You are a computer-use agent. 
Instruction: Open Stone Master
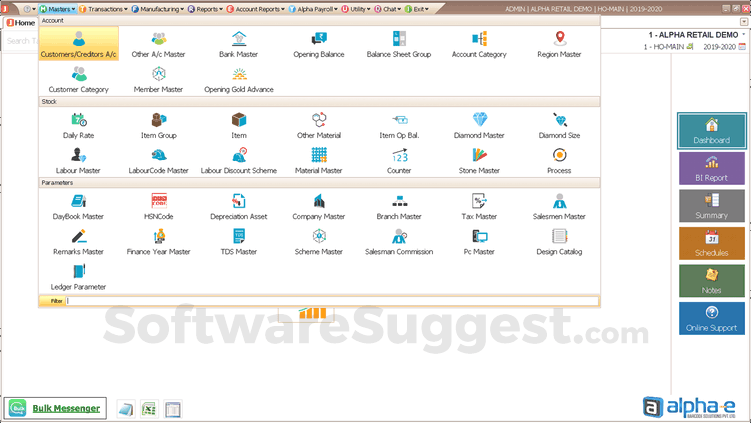[479, 161]
